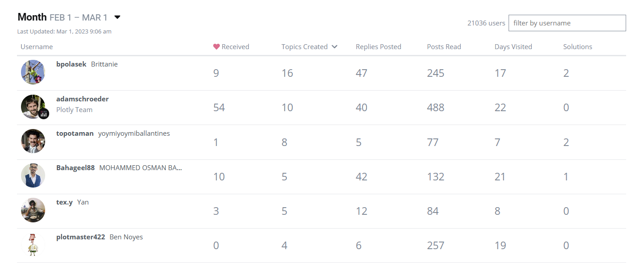644x263 pixels.
Task: Visit the topotaman user profile link
Action: pos(75,134)
